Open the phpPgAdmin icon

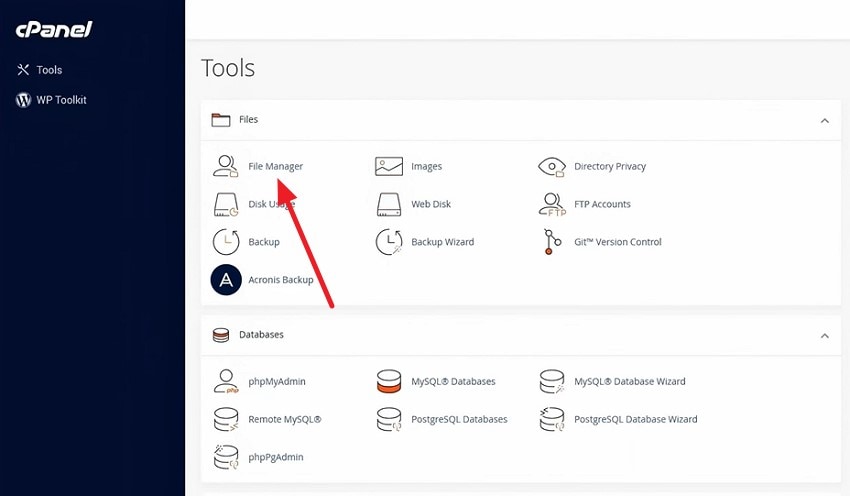coord(226,457)
